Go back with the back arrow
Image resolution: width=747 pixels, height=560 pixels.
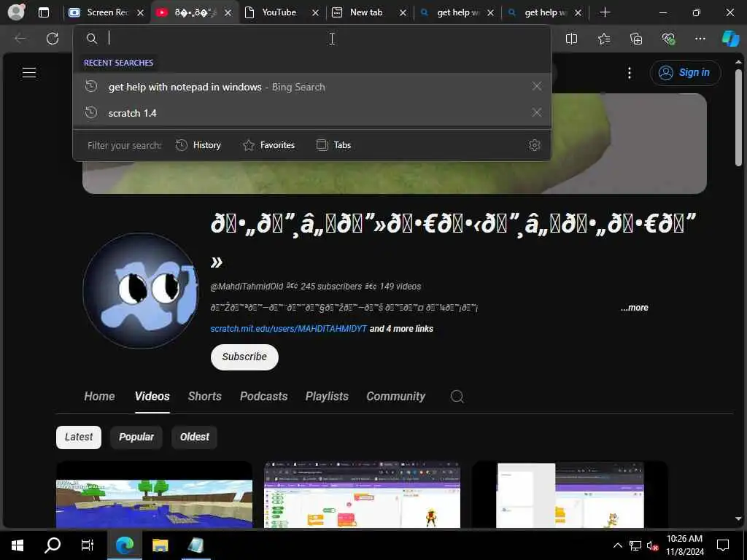point(20,38)
